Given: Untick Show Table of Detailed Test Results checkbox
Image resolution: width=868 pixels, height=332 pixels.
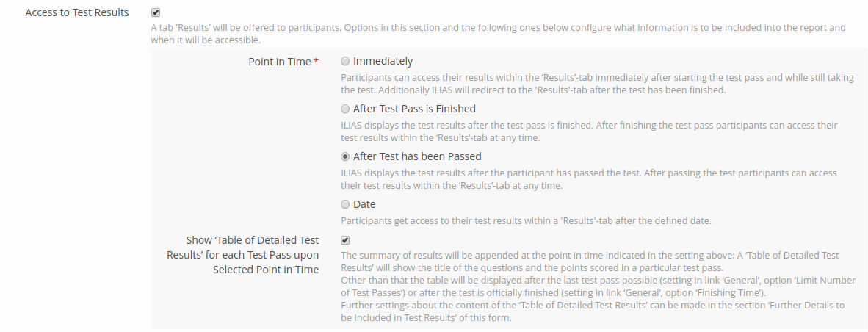Looking at the screenshot, I should coord(345,240).
